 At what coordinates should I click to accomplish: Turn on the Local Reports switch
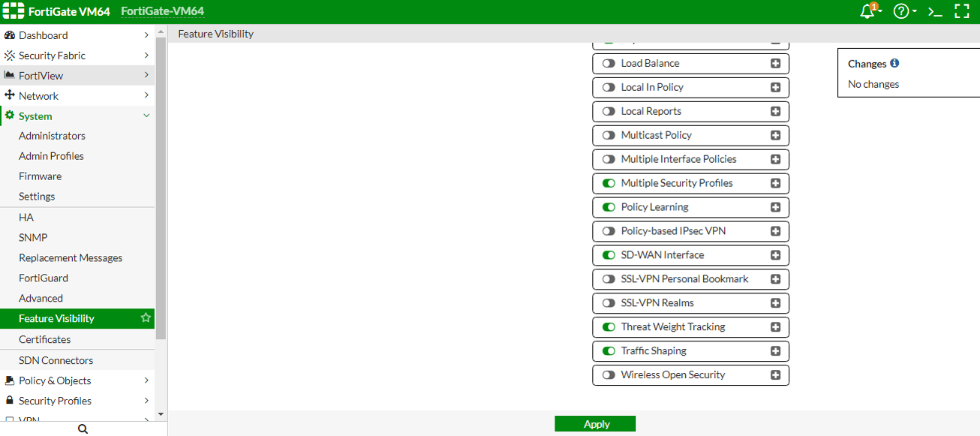(x=609, y=112)
